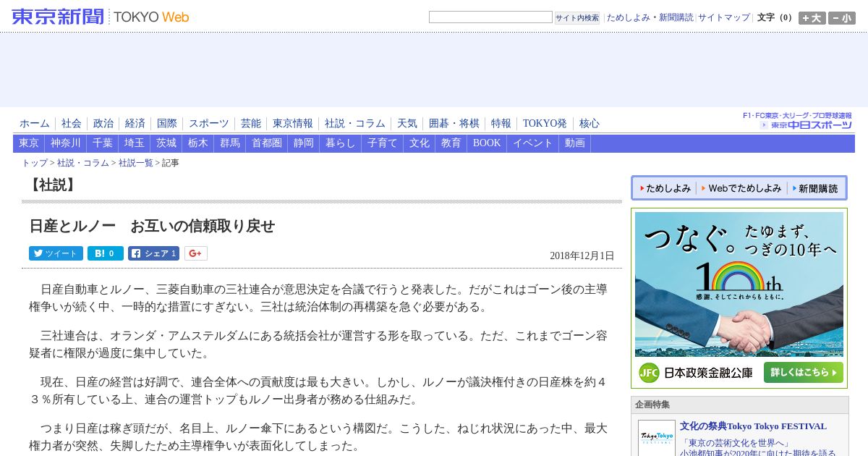Click the Webでためしよみ sidebar button

(741, 188)
